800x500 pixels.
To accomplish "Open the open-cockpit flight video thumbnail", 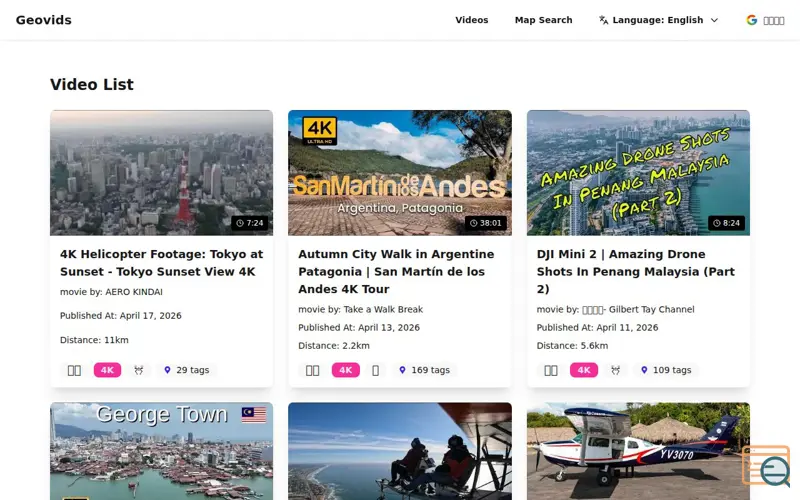I will pos(399,451).
